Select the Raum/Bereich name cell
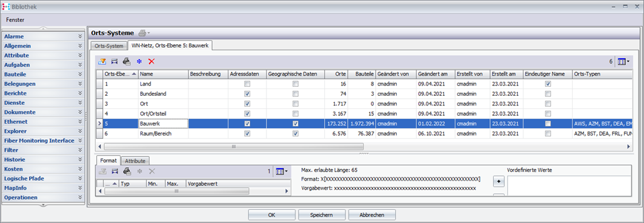The height and width of the screenshot is (223, 644). tap(163, 133)
